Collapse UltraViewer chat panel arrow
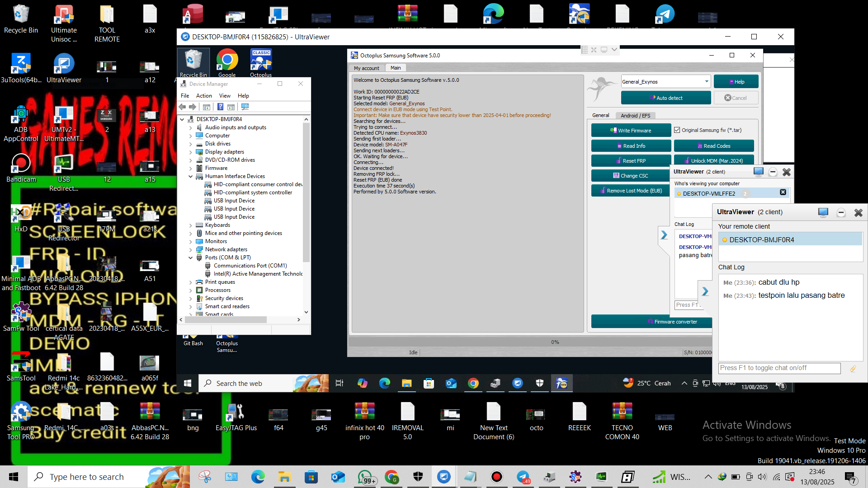The height and width of the screenshot is (488, 868). tap(705, 292)
